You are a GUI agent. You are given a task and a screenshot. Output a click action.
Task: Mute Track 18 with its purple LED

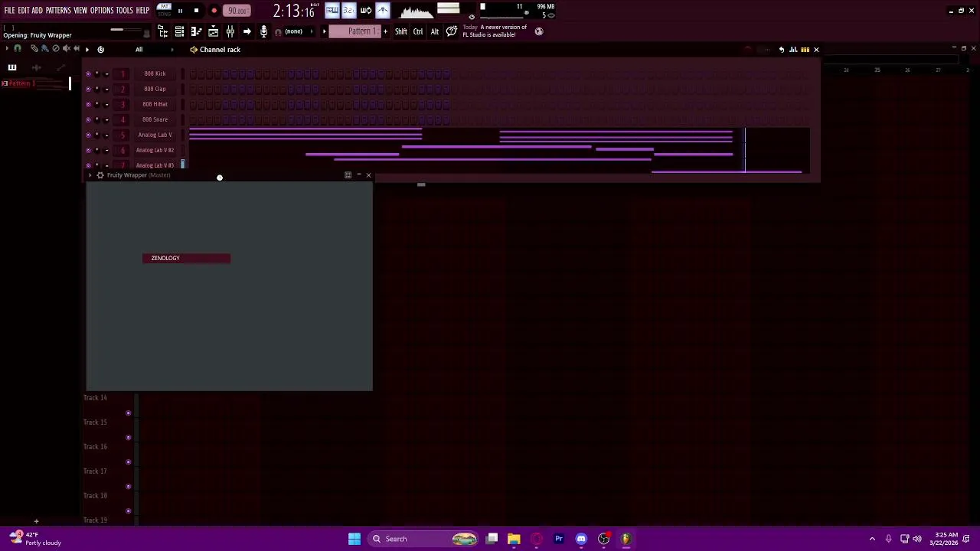click(x=128, y=511)
